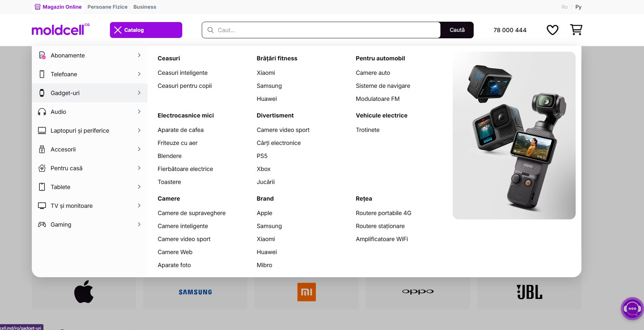Click the search input field

321,30
